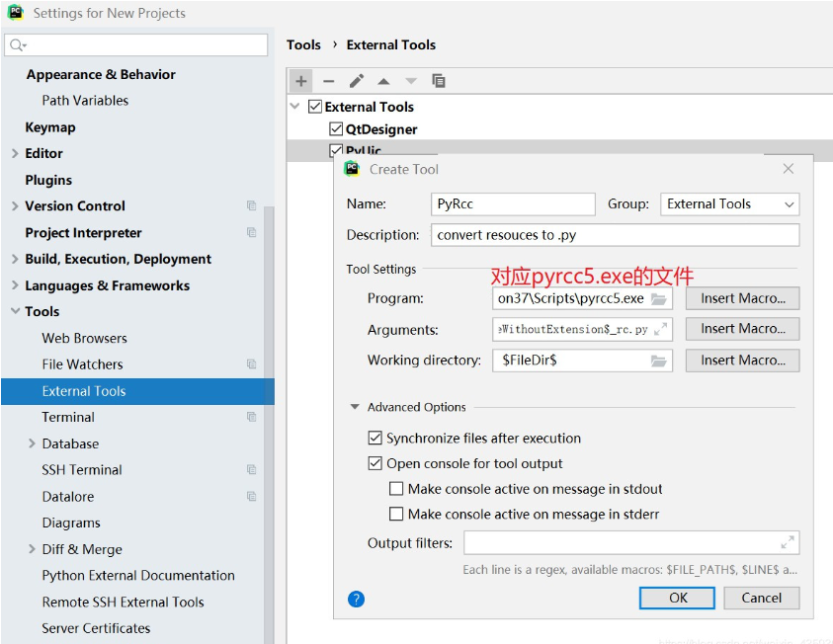
Task: Click the Add tool plus icon
Action: pyautogui.click(x=301, y=81)
